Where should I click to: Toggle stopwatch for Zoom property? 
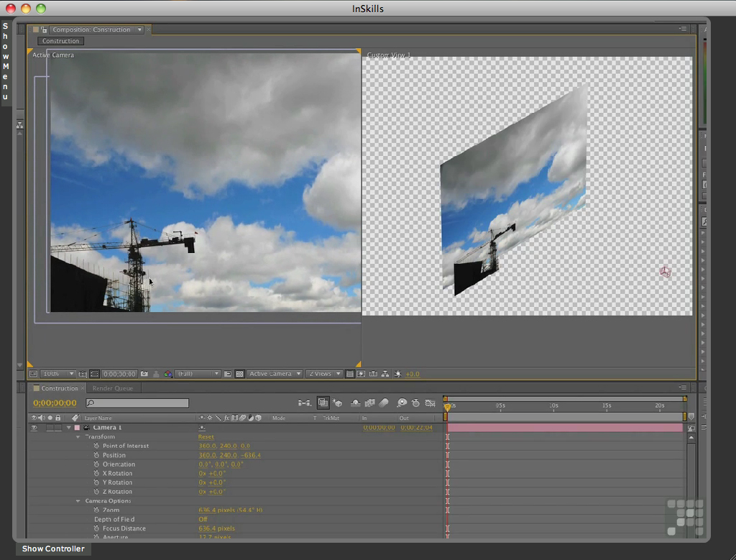click(x=96, y=510)
